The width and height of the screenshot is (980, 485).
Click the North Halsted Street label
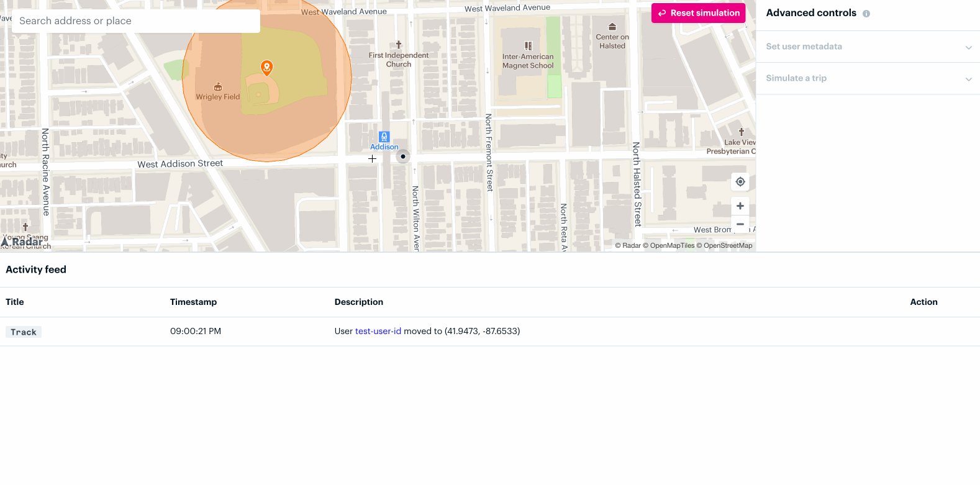pyautogui.click(x=637, y=184)
